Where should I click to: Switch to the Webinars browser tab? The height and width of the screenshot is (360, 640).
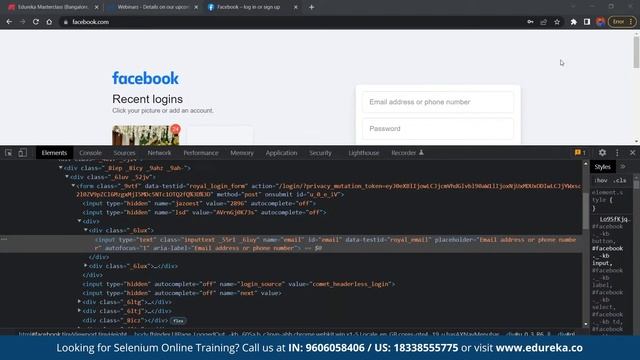click(152, 7)
